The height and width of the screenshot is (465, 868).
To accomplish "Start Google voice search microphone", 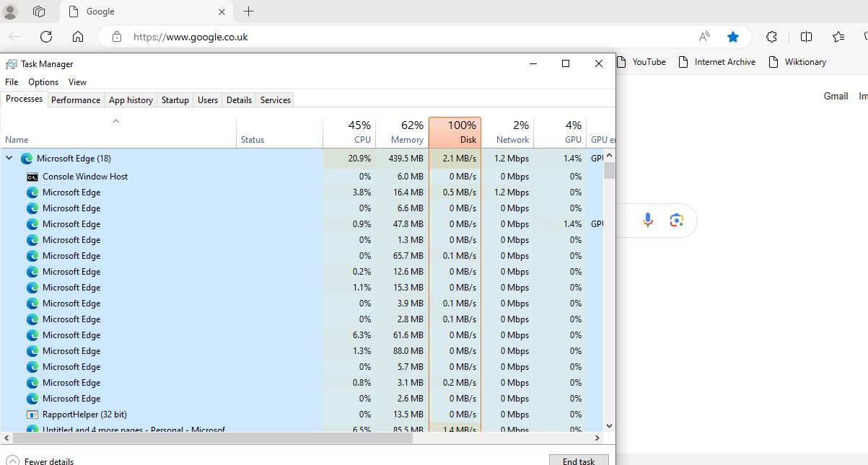I will [648, 220].
